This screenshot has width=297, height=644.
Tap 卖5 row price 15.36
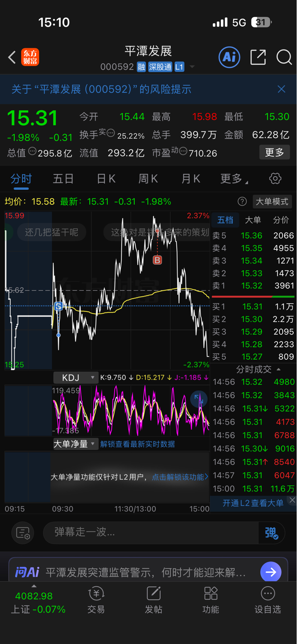tap(251, 236)
